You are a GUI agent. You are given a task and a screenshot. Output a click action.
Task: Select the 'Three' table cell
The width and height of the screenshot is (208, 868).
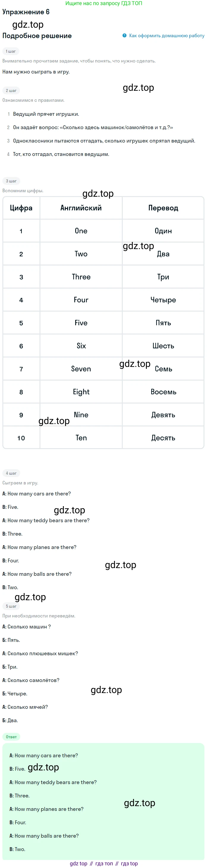click(x=81, y=277)
